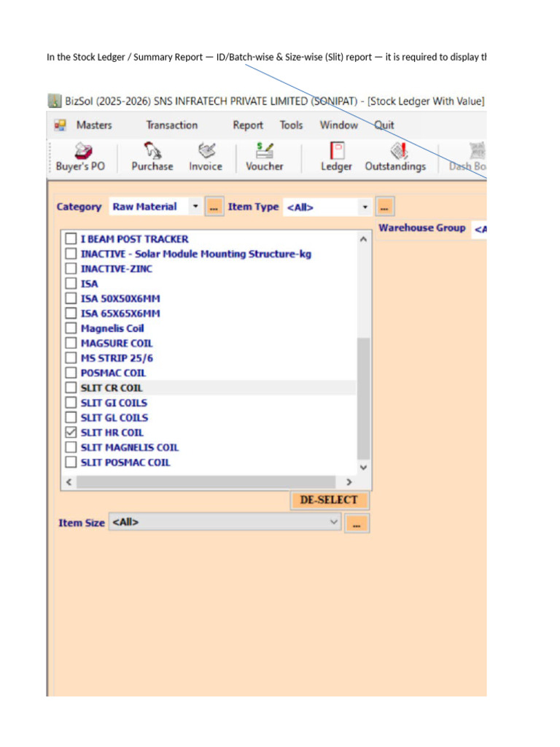560x747 pixels.
Task: Check the plain ISA checkbox
Action: point(71,284)
